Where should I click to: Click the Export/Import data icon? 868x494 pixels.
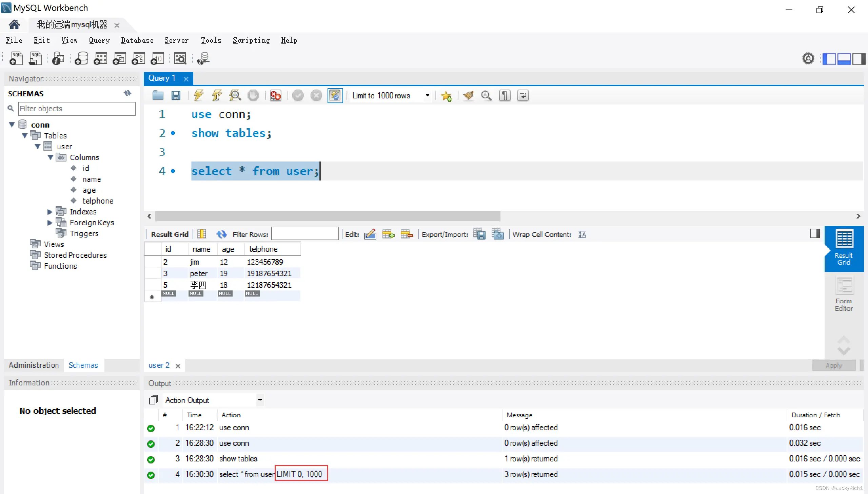pos(480,234)
